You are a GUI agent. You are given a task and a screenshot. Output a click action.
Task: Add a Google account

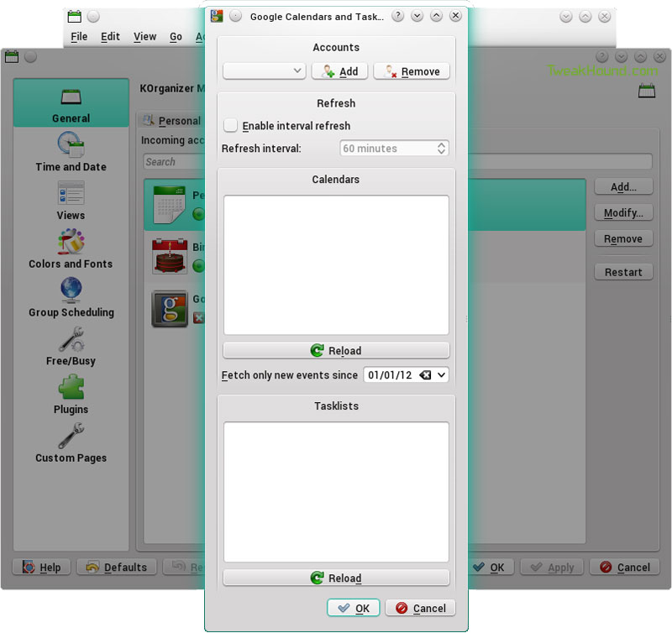tap(340, 71)
